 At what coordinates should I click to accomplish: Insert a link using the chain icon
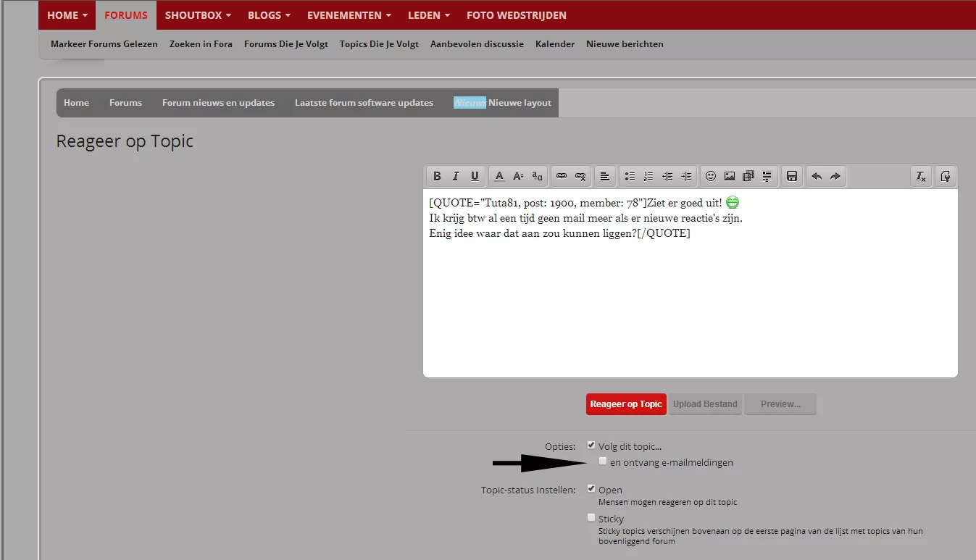coord(561,176)
